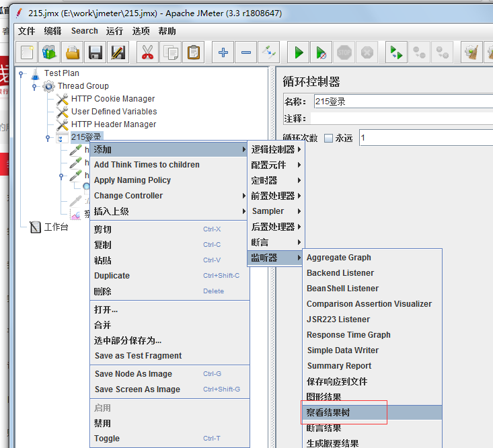Click the Clear broom icon

(x=471, y=52)
